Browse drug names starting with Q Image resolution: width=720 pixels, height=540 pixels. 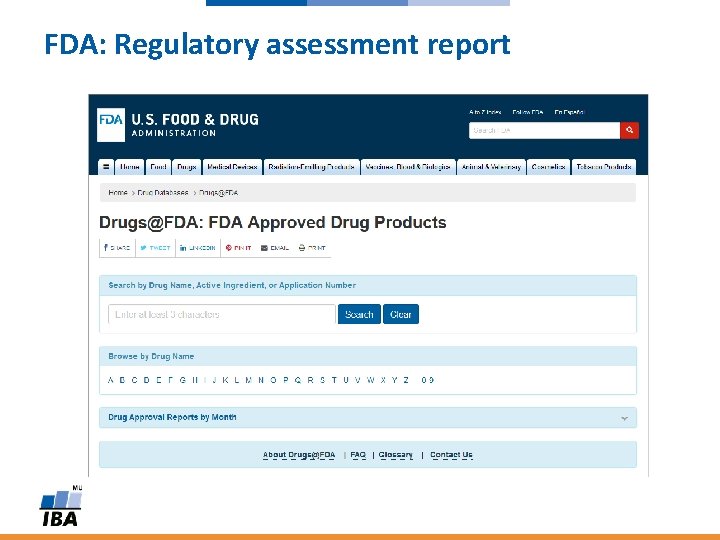click(x=298, y=380)
